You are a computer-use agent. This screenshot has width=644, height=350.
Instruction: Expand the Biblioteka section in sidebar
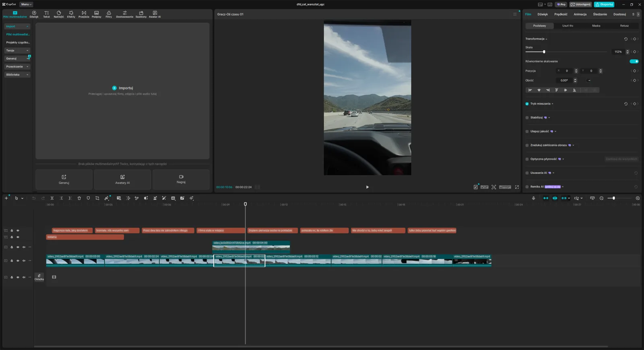pos(17,75)
